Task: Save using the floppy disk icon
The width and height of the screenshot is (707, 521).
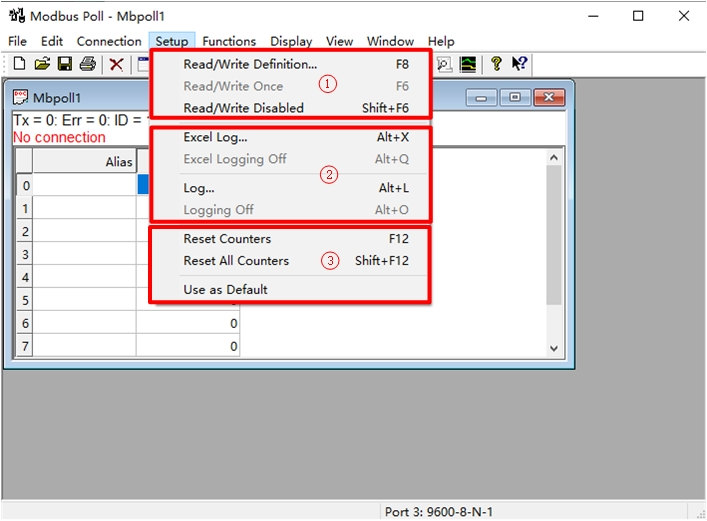Action: point(64,64)
